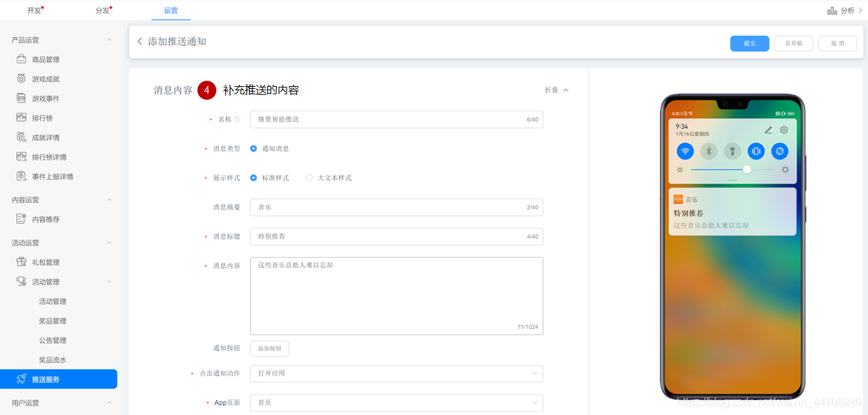Collapse the 活动管理 sidebar group
This screenshot has width=868, height=415.
(108, 281)
